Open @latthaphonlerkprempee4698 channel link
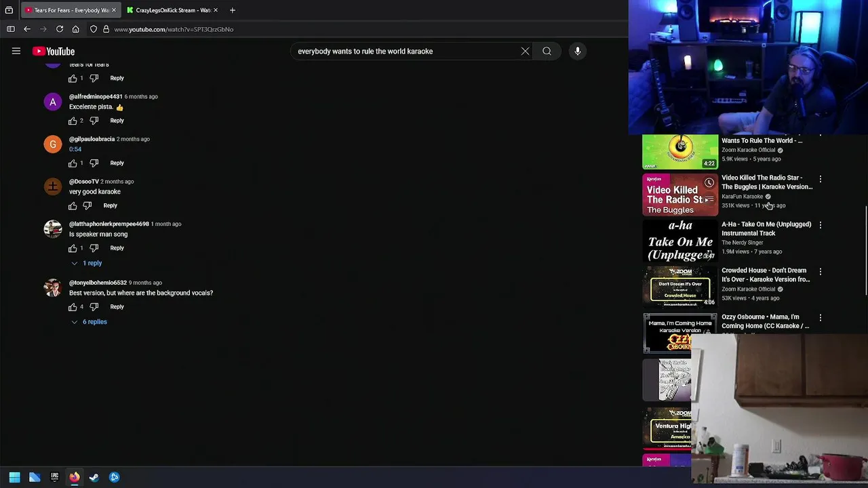This screenshot has height=488, width=868. click(108, 224)
